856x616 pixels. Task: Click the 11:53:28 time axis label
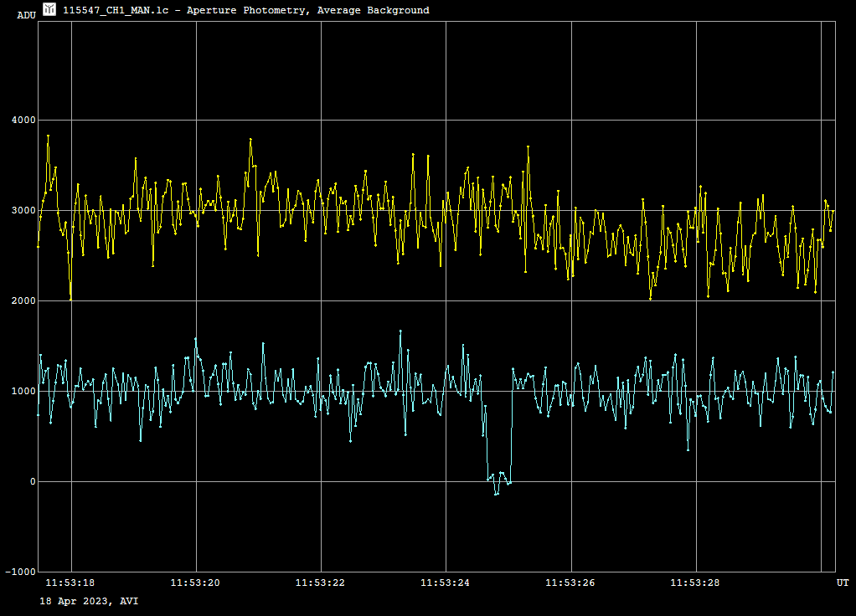695,583
